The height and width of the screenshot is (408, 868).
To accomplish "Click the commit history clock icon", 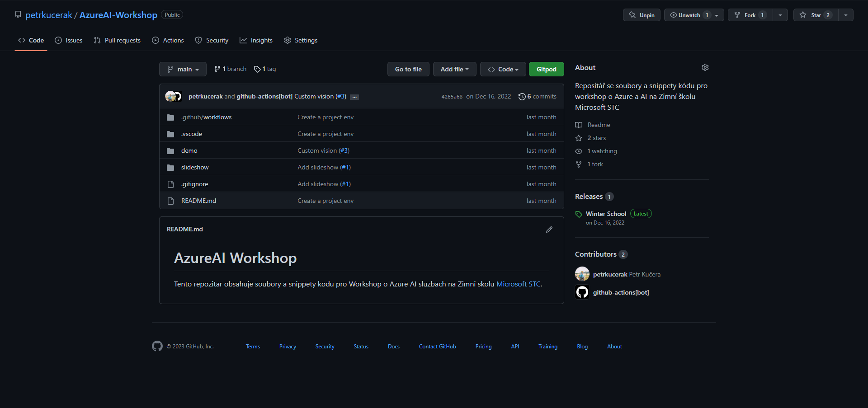I will (x=523, y=96).
